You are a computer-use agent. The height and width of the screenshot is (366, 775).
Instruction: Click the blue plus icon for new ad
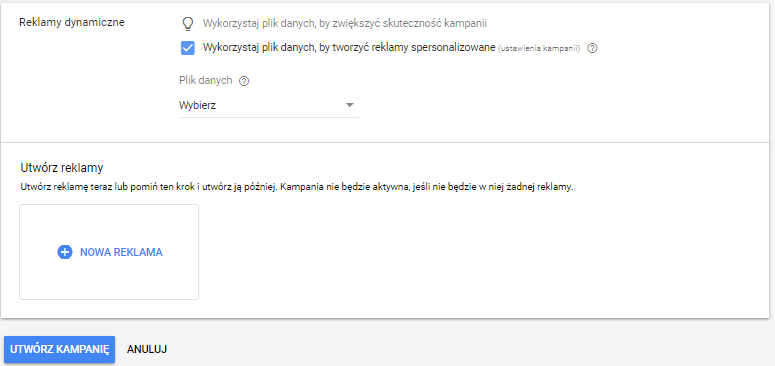[x=65, y=252]
